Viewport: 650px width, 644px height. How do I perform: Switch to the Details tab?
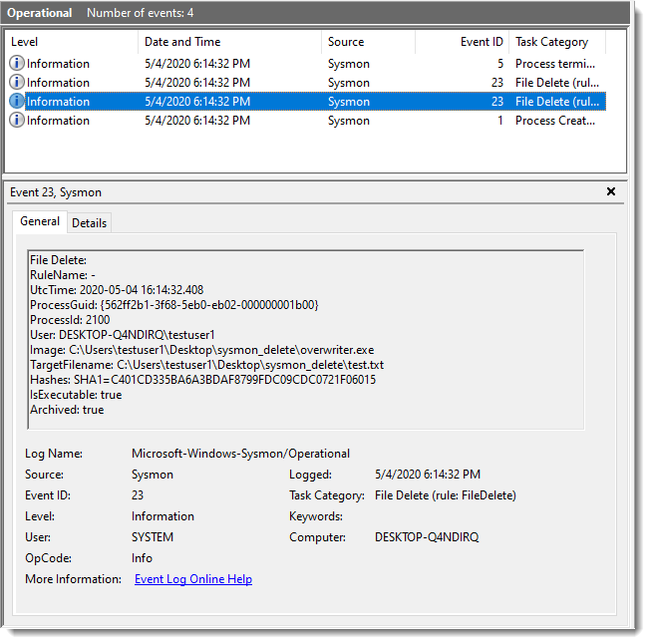pyautogui.click(x=90, y=223)
